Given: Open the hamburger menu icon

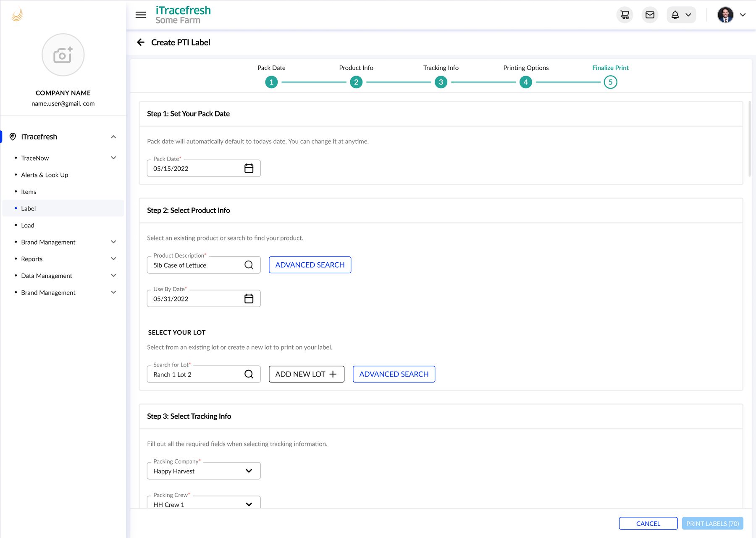Looking at the screenshot, I should click(141, 15).
